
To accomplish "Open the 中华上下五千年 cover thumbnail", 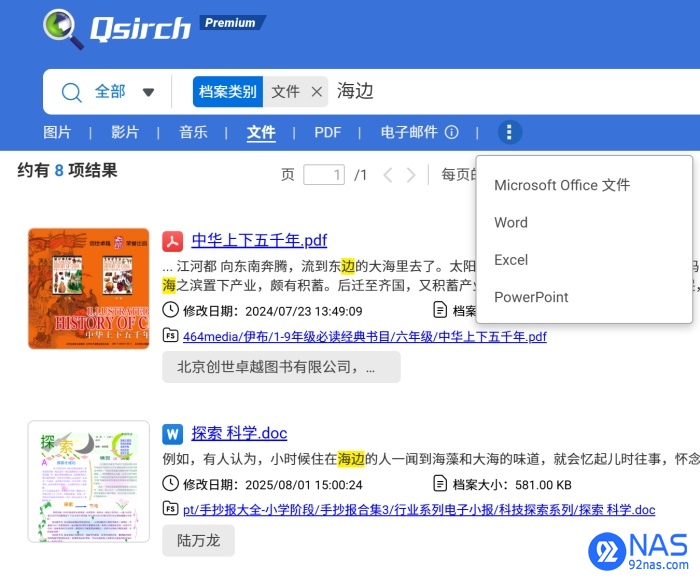I will (x=88, y=288).
